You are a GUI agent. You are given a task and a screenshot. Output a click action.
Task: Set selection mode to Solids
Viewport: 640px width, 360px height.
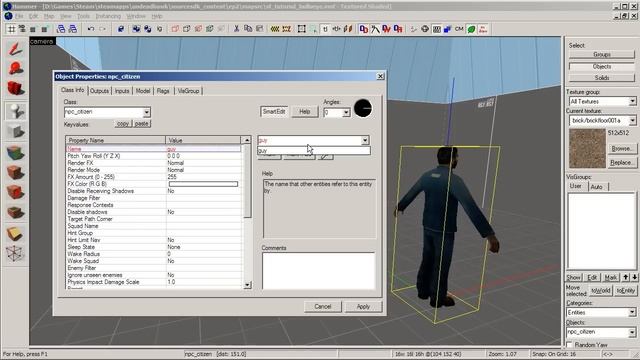pyautogui.click(x=602, y=78)
